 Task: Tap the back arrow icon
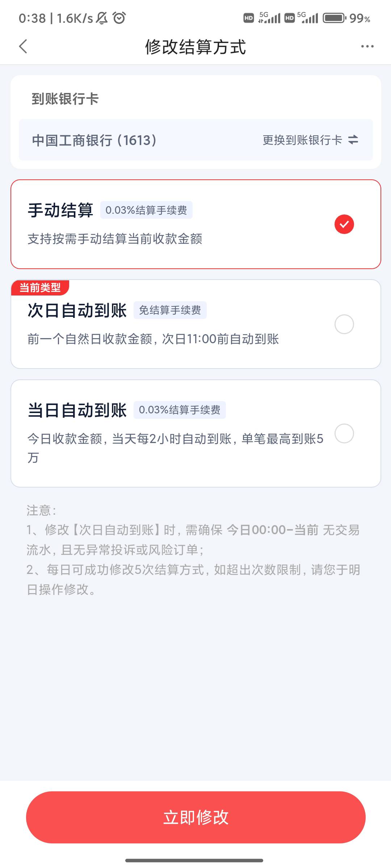(23, 46)
